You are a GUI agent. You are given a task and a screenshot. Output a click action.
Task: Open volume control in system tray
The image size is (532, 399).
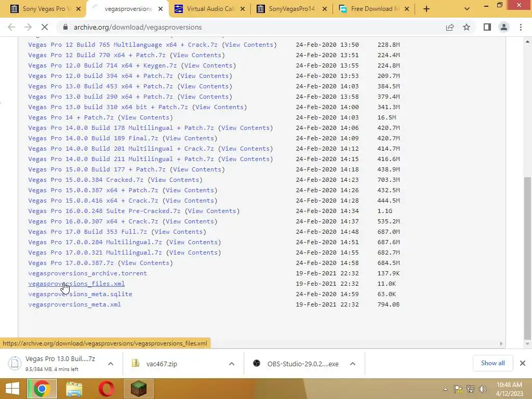coord(483,389)
